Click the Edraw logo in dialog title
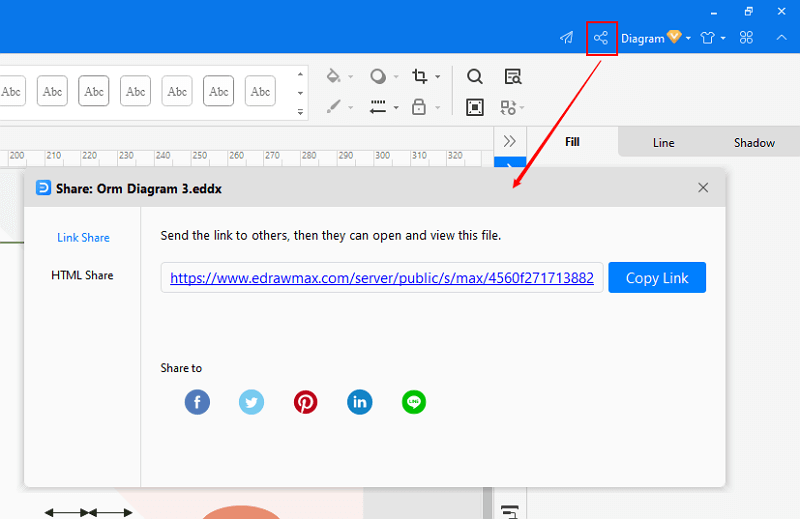Viewport: 800px width, 519px height. 43,188
